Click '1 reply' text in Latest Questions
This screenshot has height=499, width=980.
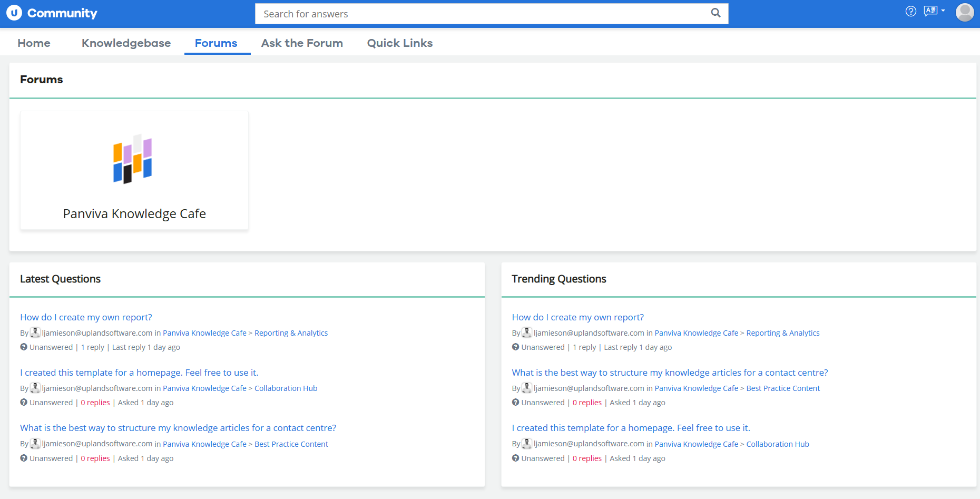pyautogui.click(x=93, y=347)
